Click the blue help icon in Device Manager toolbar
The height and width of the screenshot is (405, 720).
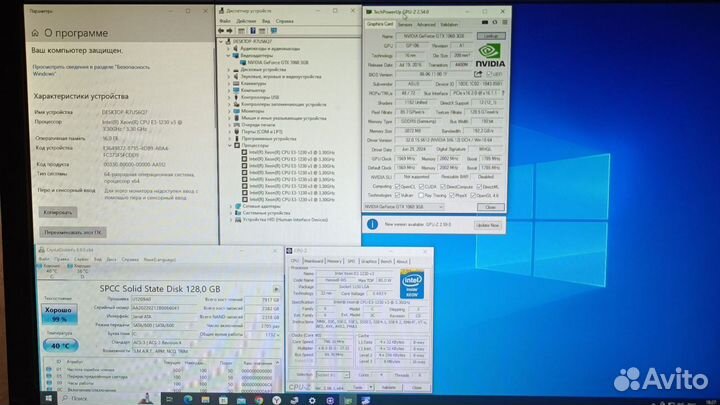tap(253, 31)
